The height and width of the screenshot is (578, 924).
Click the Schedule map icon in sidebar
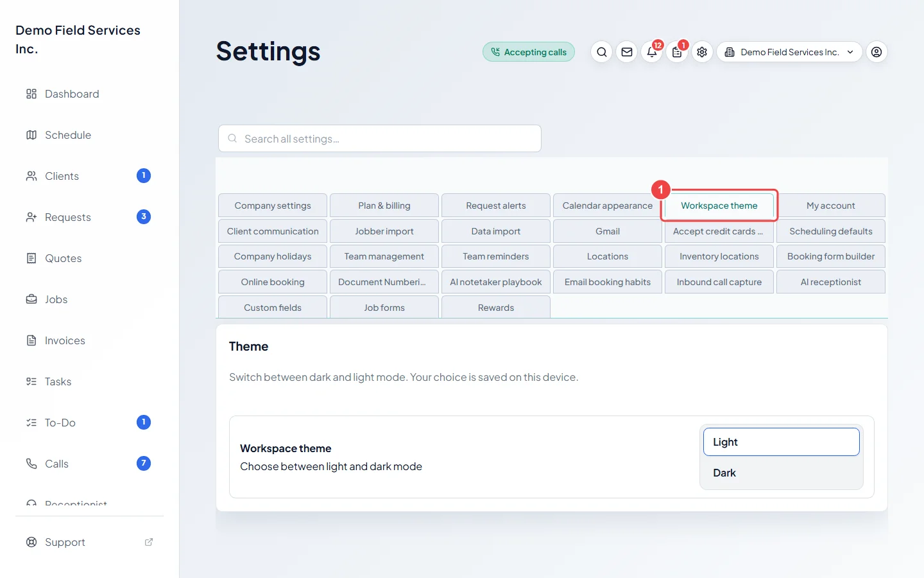pyautogui.click(x=31, y=135)
